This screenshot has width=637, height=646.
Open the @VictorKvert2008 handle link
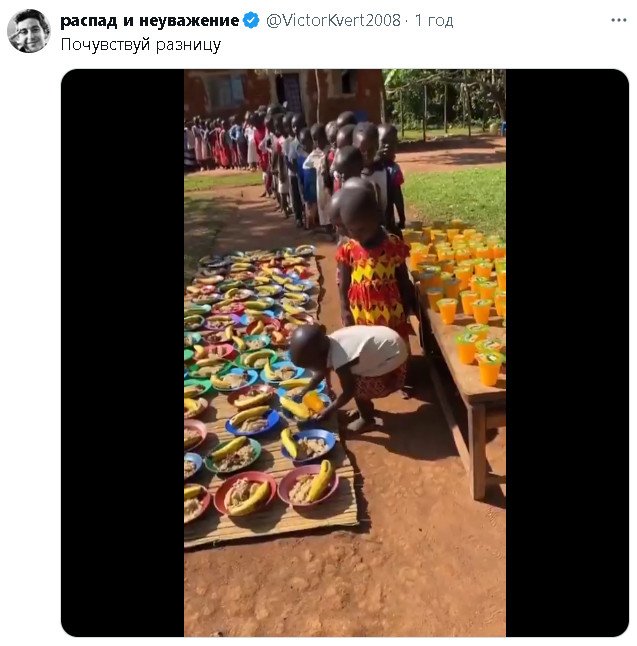click(333, 20)
